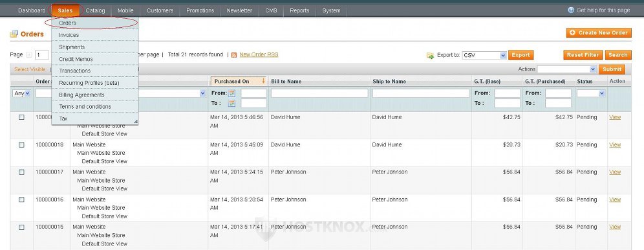Click the Purchased On sort arrow
The height and width of the screenshot is (250, 644).
coord(263,81)
